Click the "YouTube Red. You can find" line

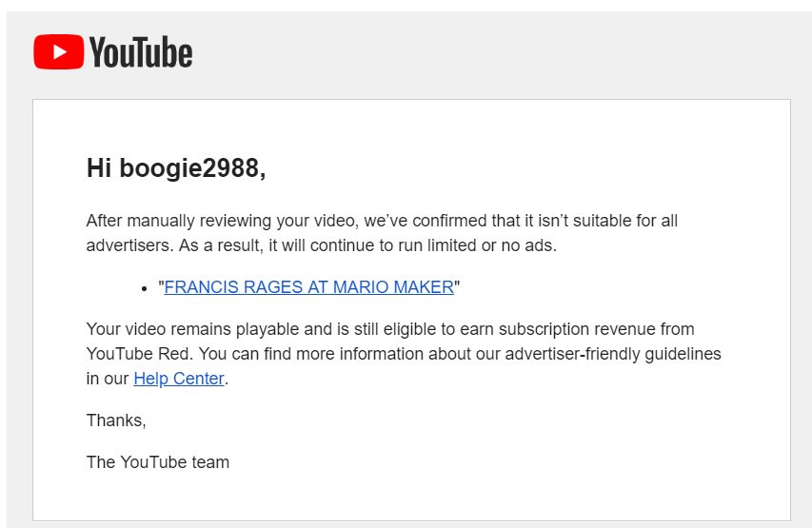click(404, 354)
